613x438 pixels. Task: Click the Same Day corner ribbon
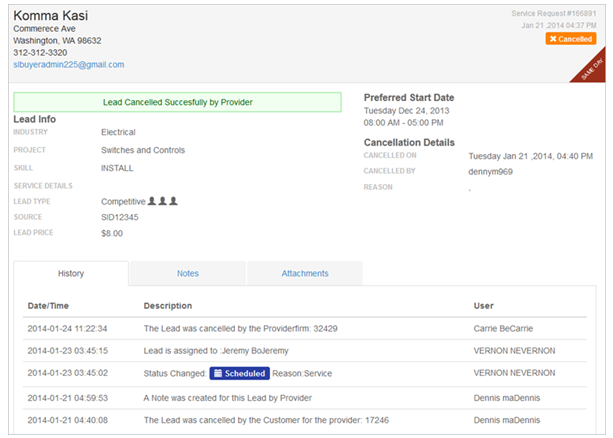(588, 68)
